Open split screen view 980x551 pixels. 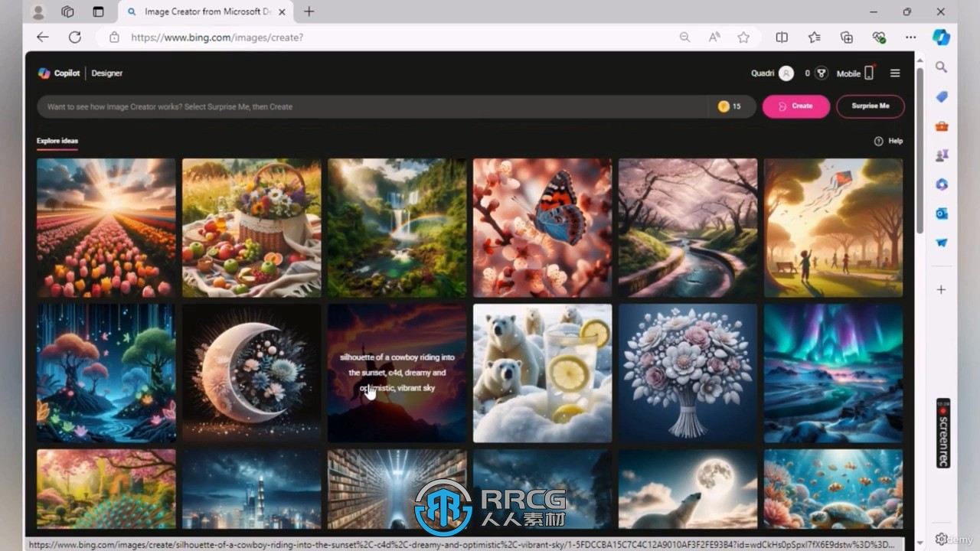(782, 37)
